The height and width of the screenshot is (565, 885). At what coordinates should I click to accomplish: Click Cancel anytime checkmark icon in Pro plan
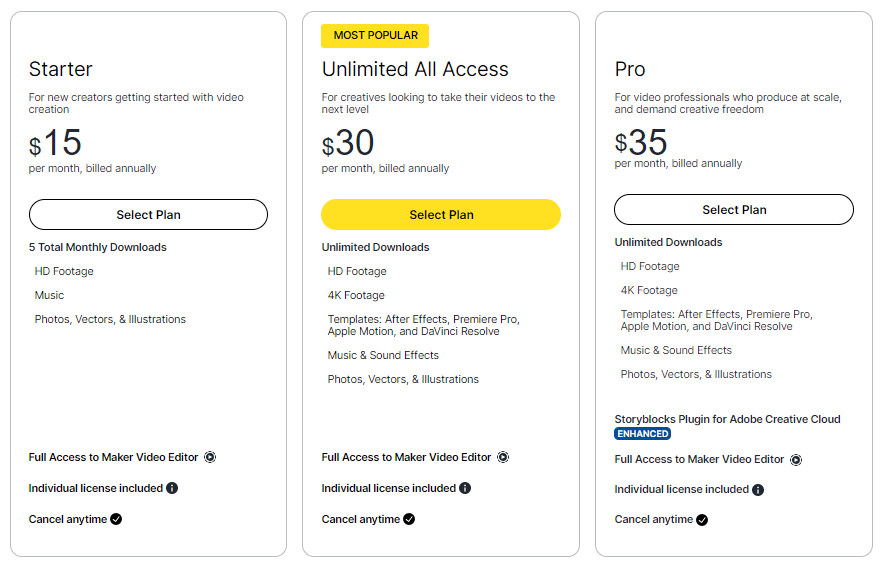[702, 520]
